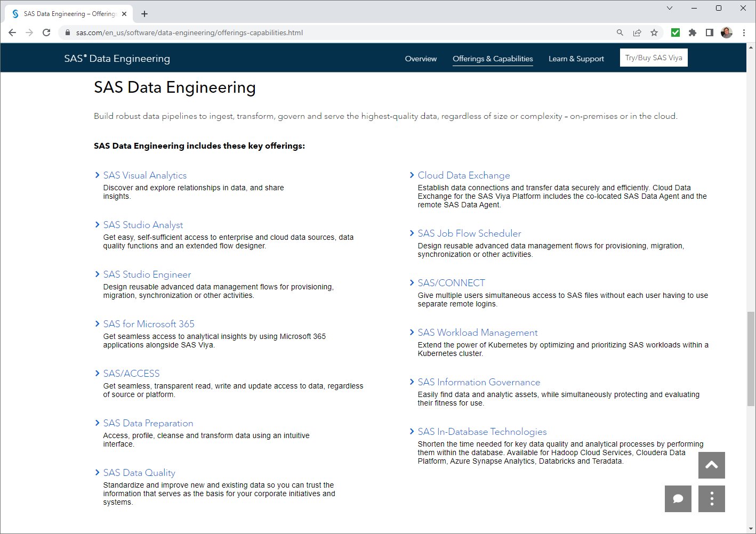
Task: Click the URL address bar field
Action: [x=341, y=33]
